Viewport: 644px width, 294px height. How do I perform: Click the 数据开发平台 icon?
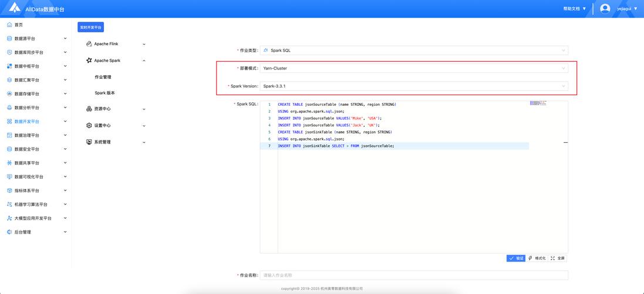point(9,122)
